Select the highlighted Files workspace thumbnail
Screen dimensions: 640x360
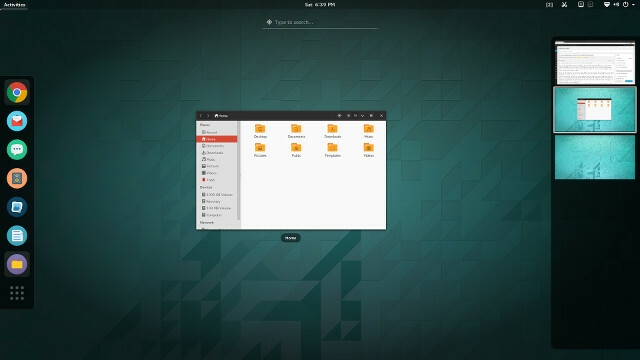tap(595, 110)
